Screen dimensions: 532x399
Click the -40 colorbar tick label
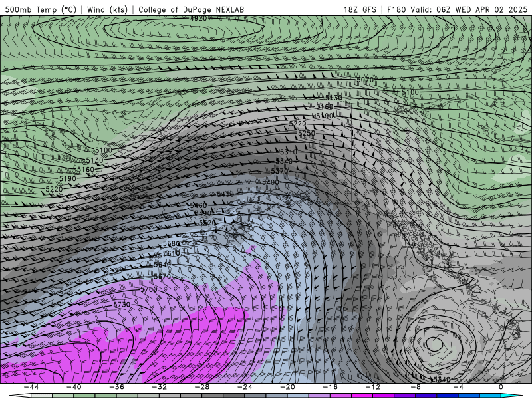pyautogui.click(x=74, y=387)
